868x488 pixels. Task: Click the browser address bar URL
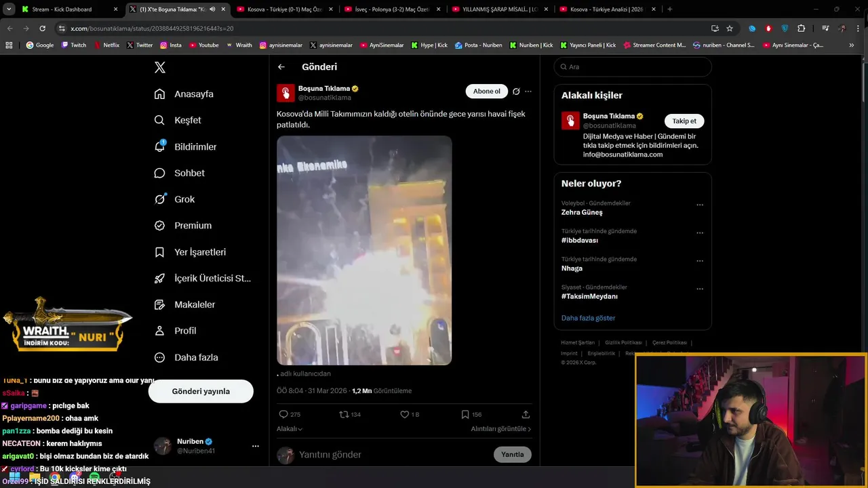point(152,28)
